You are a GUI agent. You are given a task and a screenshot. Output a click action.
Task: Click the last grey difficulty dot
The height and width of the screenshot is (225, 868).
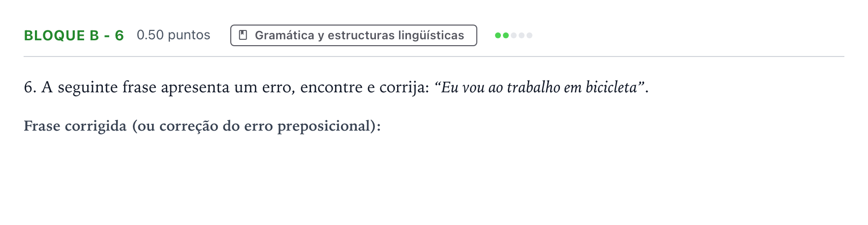pyautogui.click(x=529, y=35)
